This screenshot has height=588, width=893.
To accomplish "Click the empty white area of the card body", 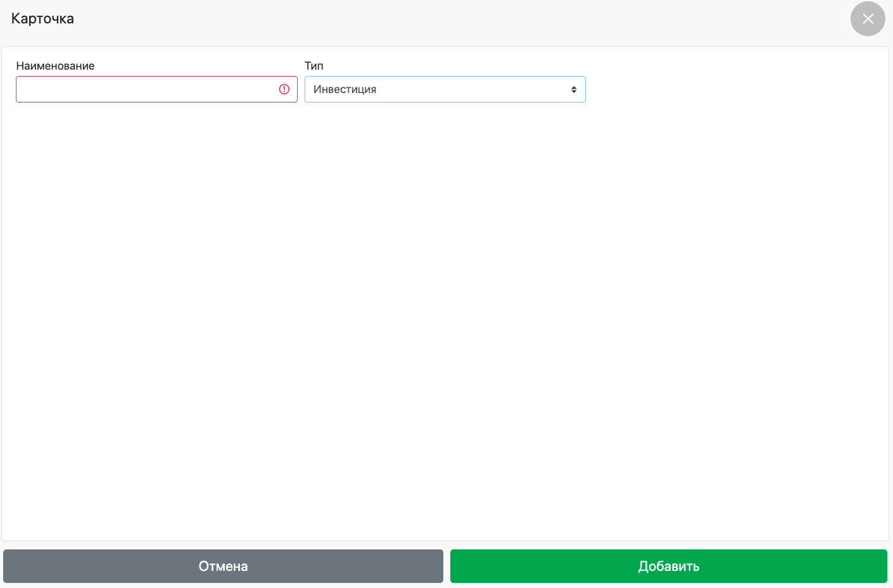I will pyautogui.click(x=443, y=316).
